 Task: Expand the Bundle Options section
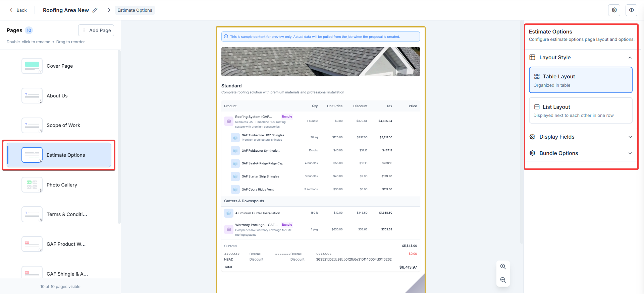coord(581,153)
